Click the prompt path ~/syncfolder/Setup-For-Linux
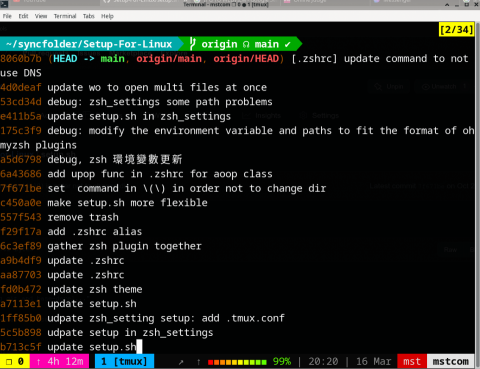This screenshot has width=480, height=369. tap(89, 44)
